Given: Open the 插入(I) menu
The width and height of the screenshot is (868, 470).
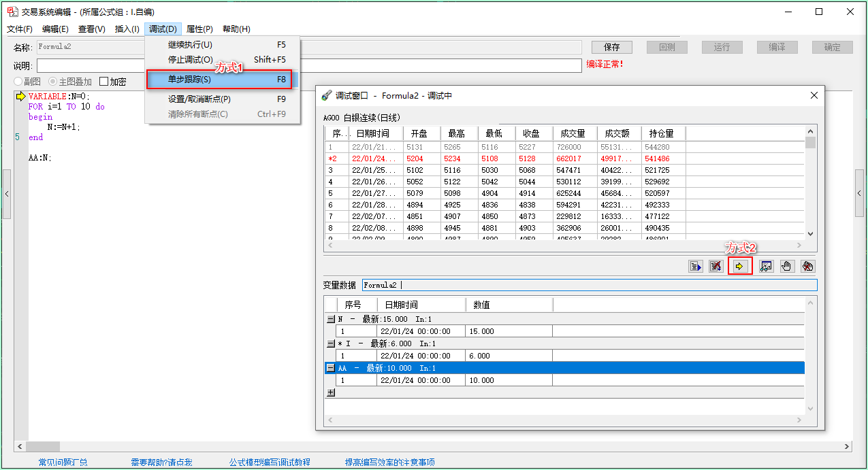Looking at the screenshot, I should (x=127, y=29).
